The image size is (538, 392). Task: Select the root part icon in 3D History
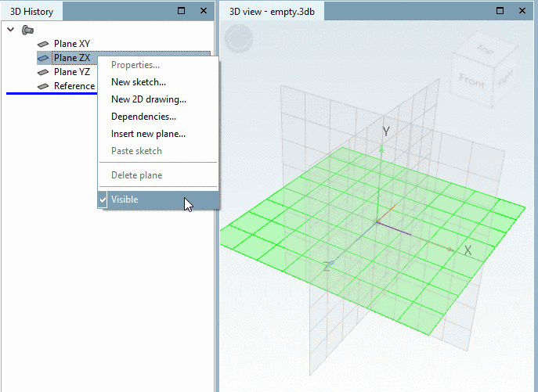click(x=27, y=31)
